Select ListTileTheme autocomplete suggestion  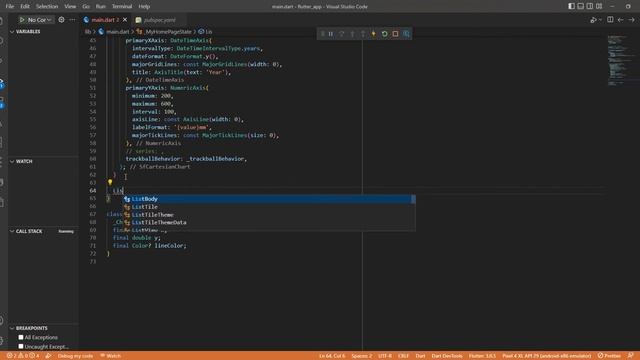pos(269,215)
